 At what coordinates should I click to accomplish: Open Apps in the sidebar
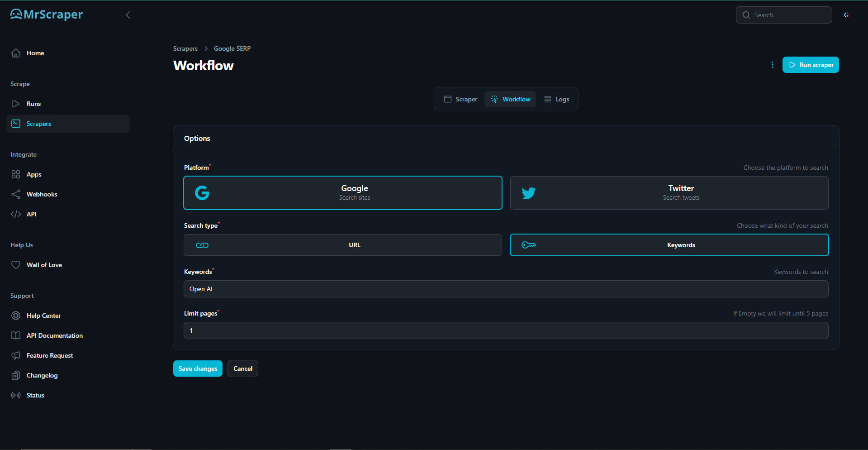[68, 174]
